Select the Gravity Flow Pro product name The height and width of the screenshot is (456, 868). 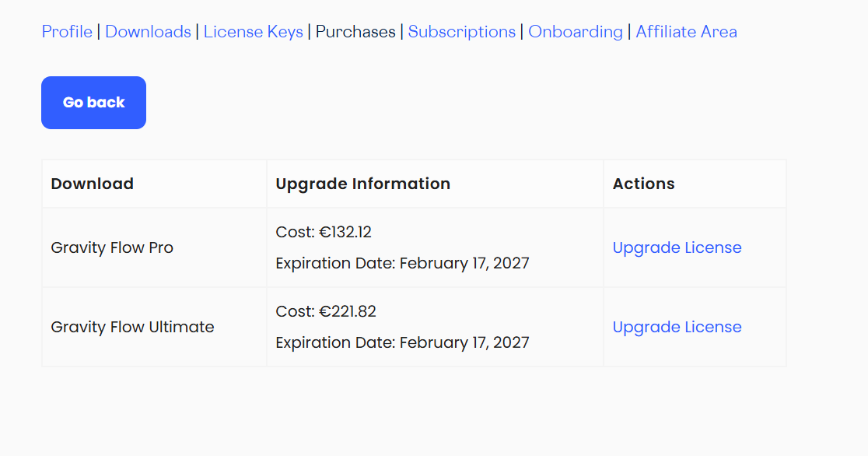tap(112, 247)
